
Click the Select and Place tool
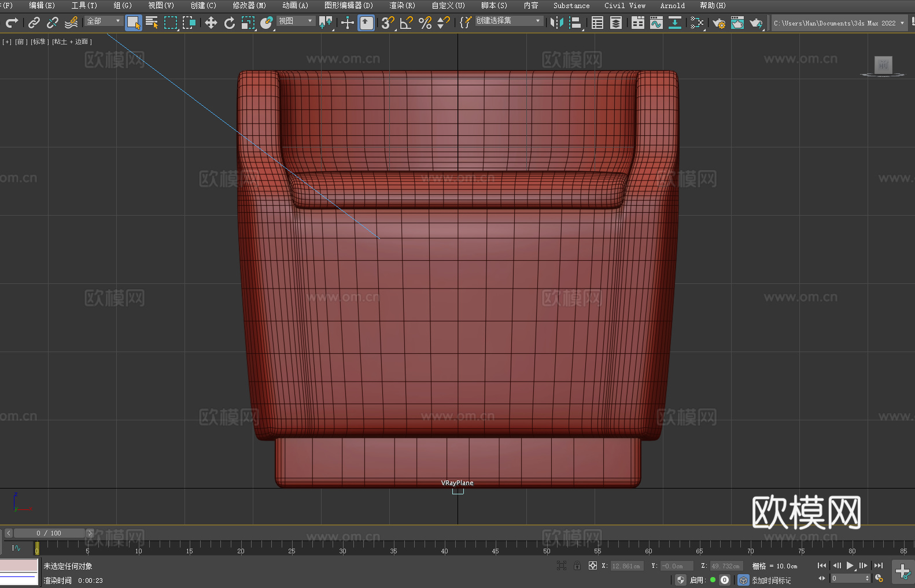tap(267, 23)
